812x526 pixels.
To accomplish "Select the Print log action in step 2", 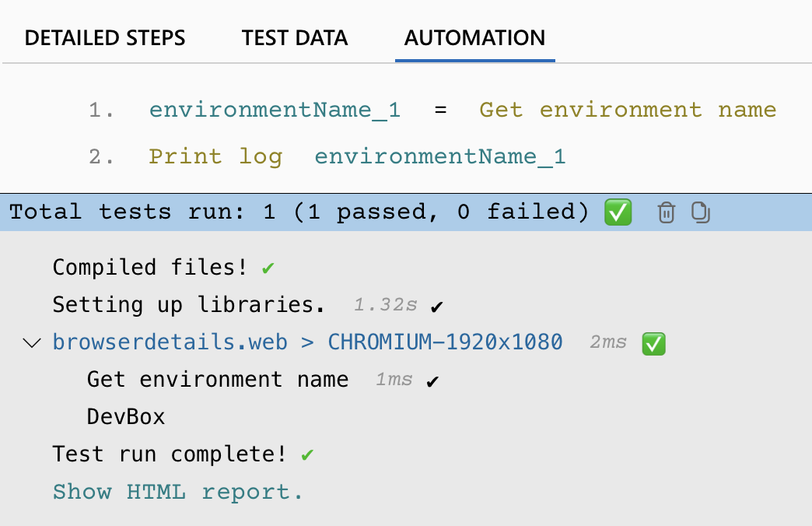I will 215,156.
